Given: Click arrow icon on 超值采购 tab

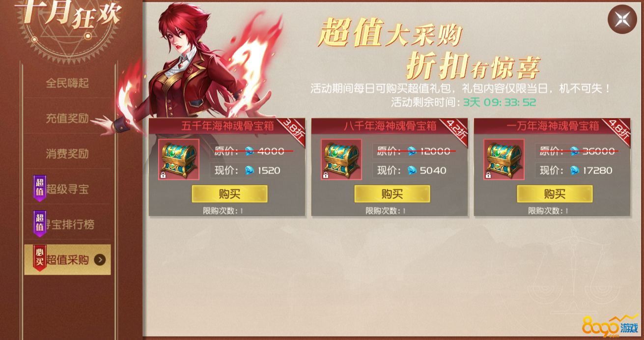Looking at the screenshot, I should click(100, 260).
